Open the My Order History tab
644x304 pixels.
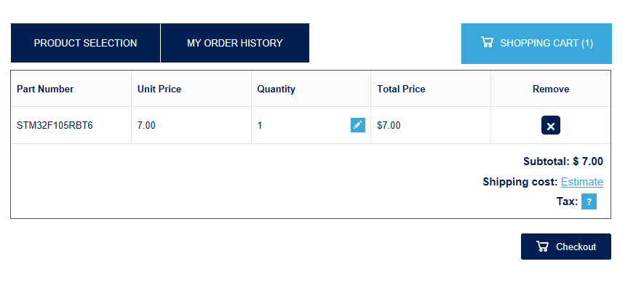[235, 43]
